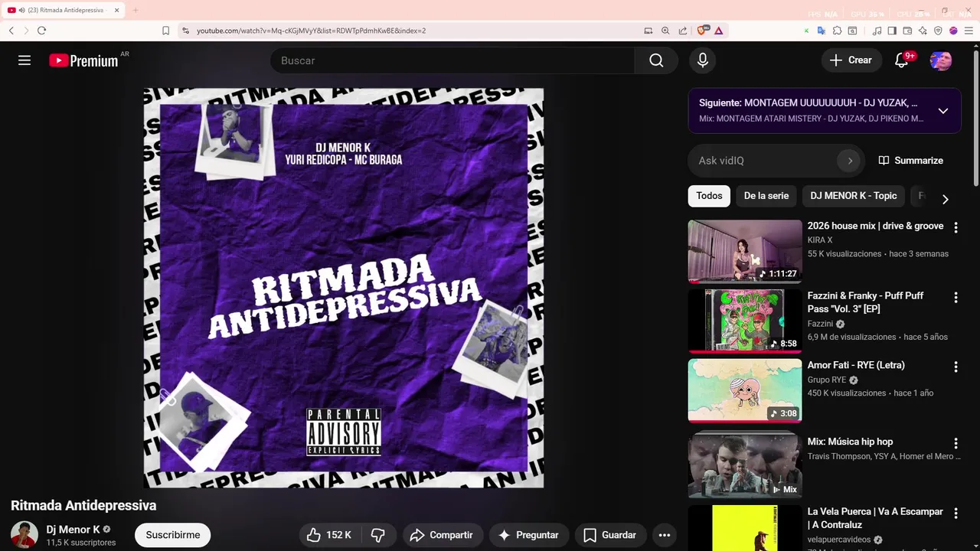Mute tab via speaker icon on Ritmada tab

(21, 10)
